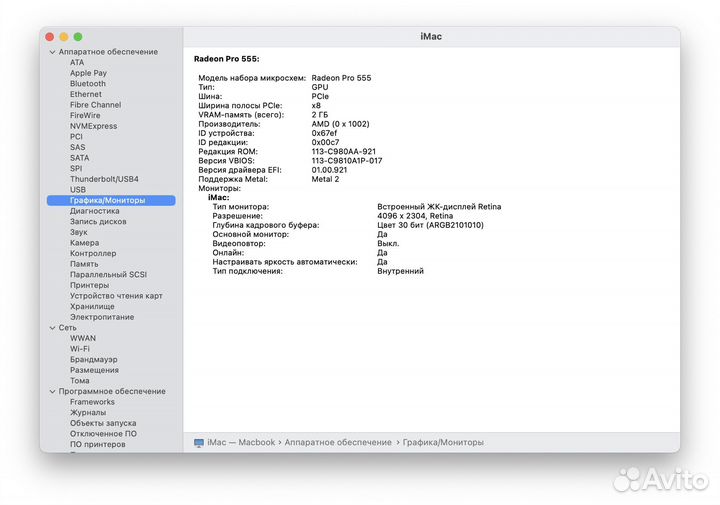
Task: Click the iMac: monitor subheading
Action: pos(219,197)
